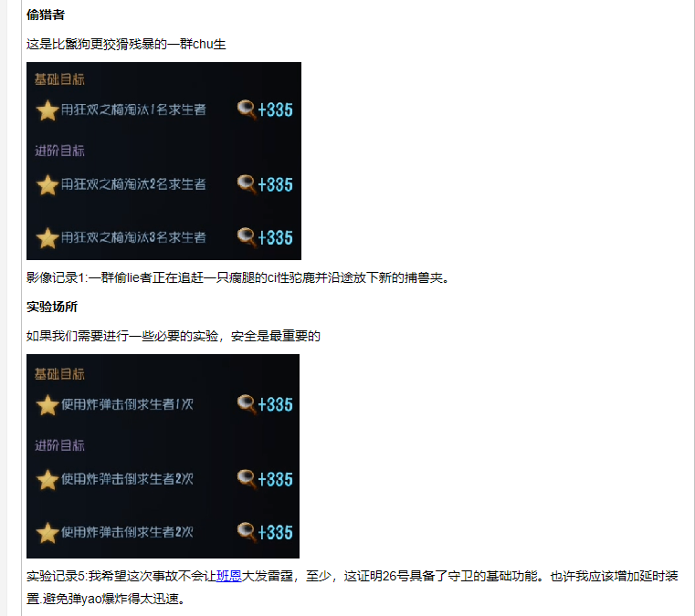695x616 pixels.
Task: Select the 实验场所 section heading
Action: click(52, 307)
